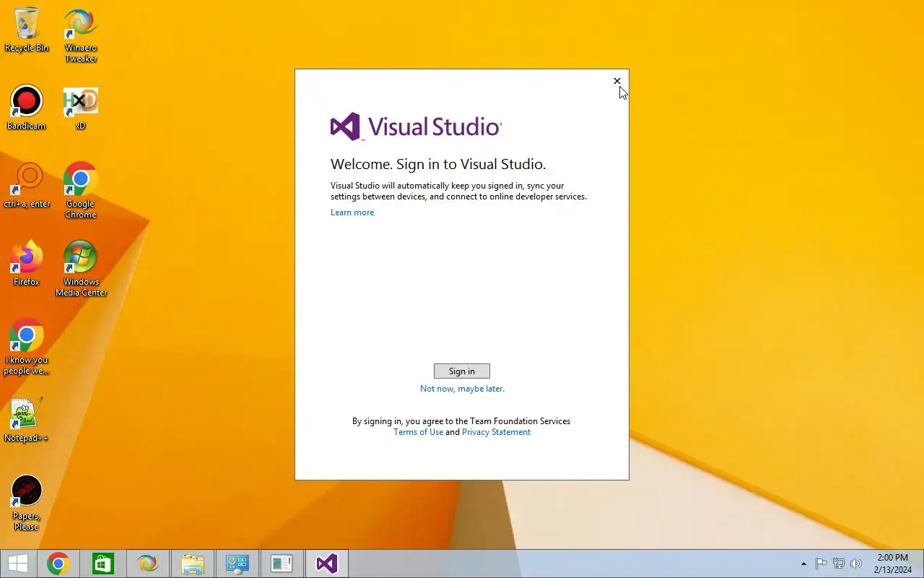Select the Recycle Bin desktop icon
Screen dimensions: 924x578
tap(27, 30)
